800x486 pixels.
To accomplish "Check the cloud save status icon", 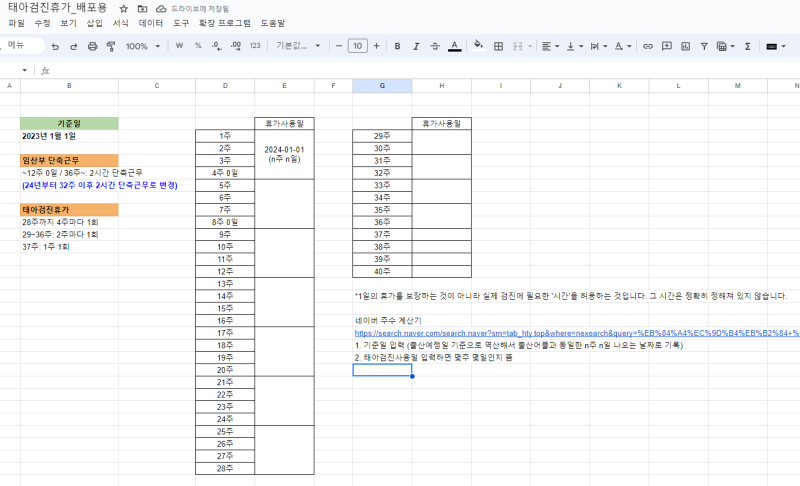I will coord(161,9).
